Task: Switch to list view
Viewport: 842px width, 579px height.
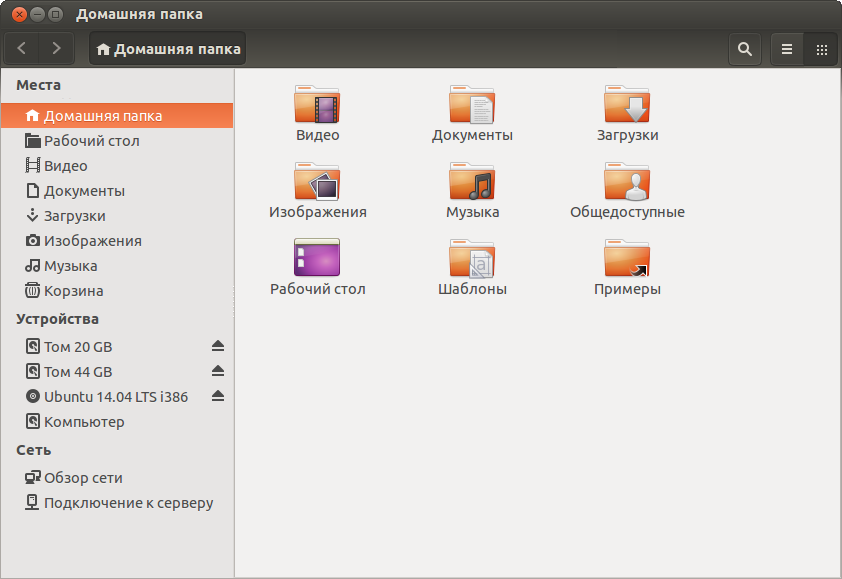Action: (787, 49)
